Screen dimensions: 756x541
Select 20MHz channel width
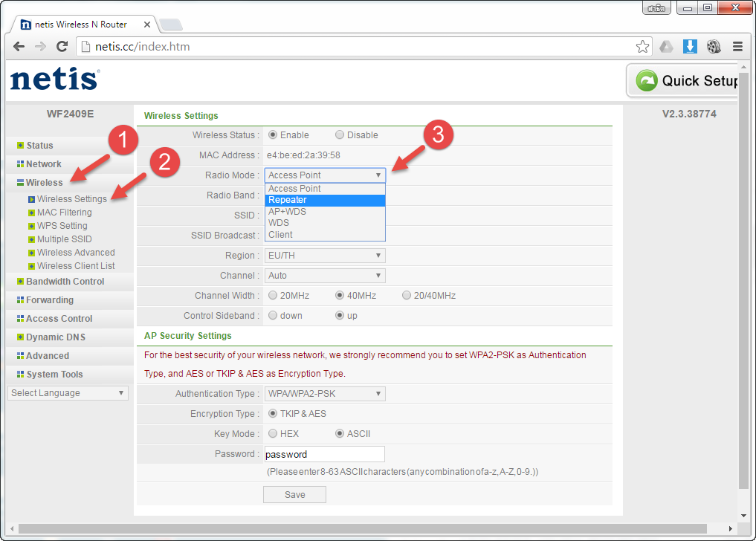pos(273,295)
